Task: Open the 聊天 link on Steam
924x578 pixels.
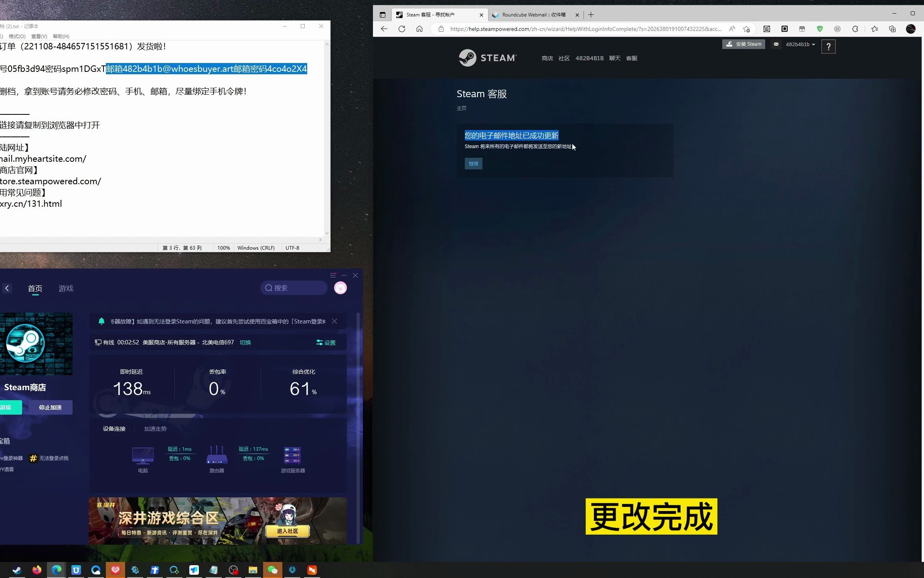Action: 614,58
